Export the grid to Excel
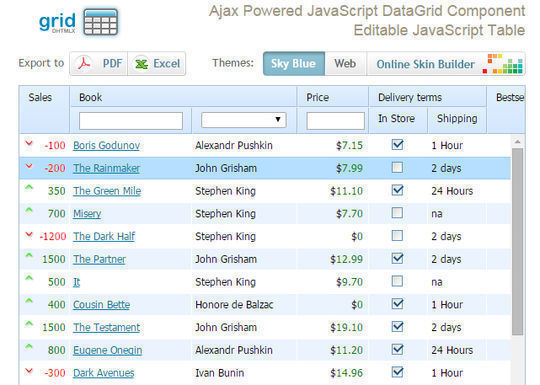The width and height of the screenshot is (540, 385). click(157, 64)
